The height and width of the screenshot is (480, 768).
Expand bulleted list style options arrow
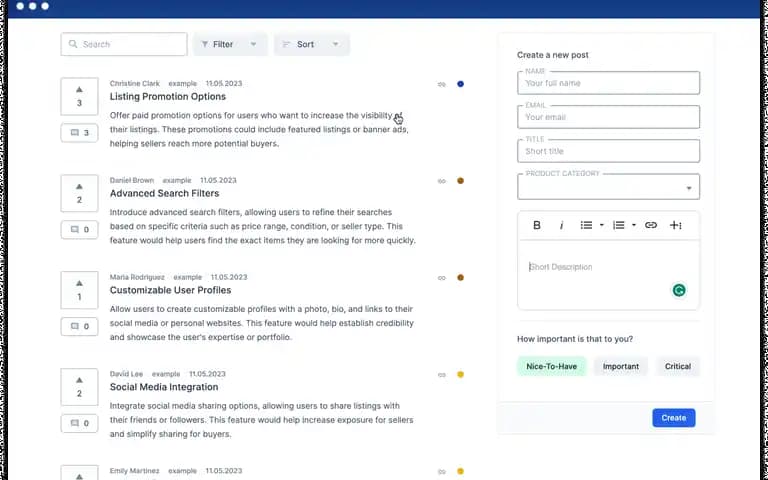(601, 225)
